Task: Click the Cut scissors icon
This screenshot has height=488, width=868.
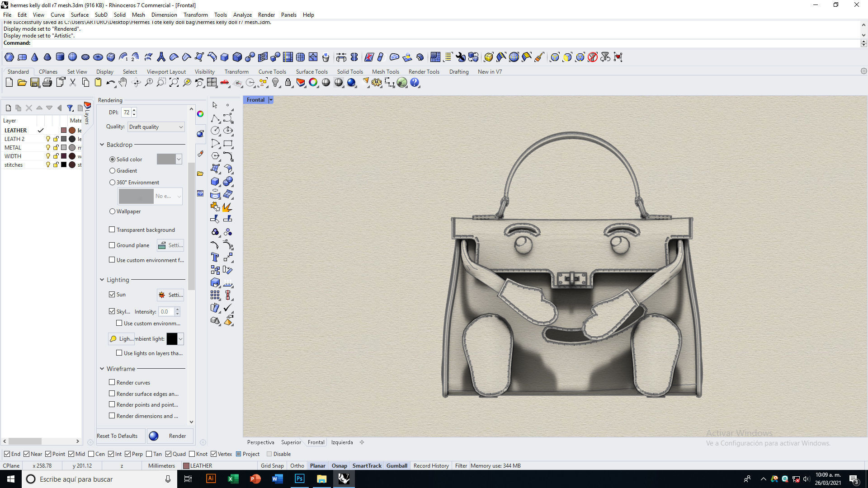Action: click(73, 82)
